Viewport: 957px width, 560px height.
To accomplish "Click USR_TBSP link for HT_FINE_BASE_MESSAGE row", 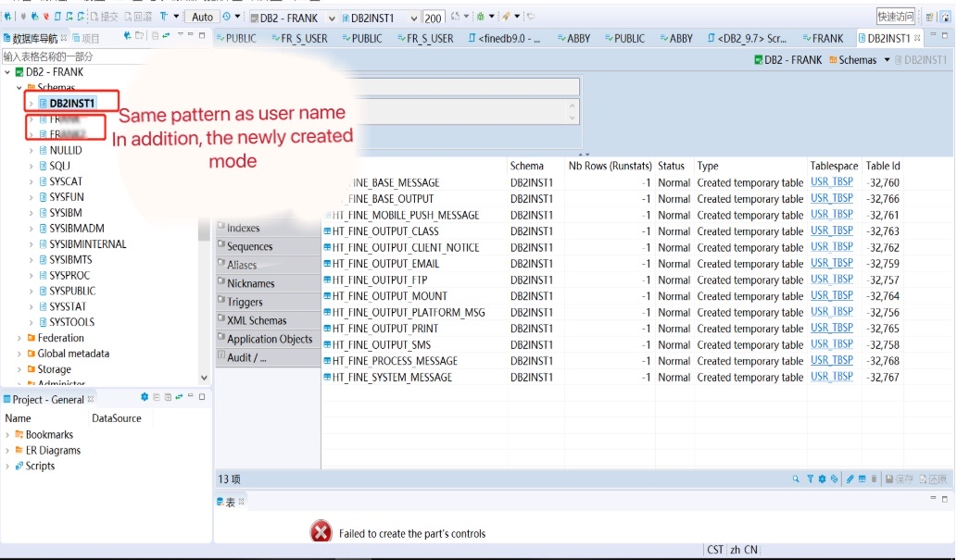I will [x=832, y=182].
